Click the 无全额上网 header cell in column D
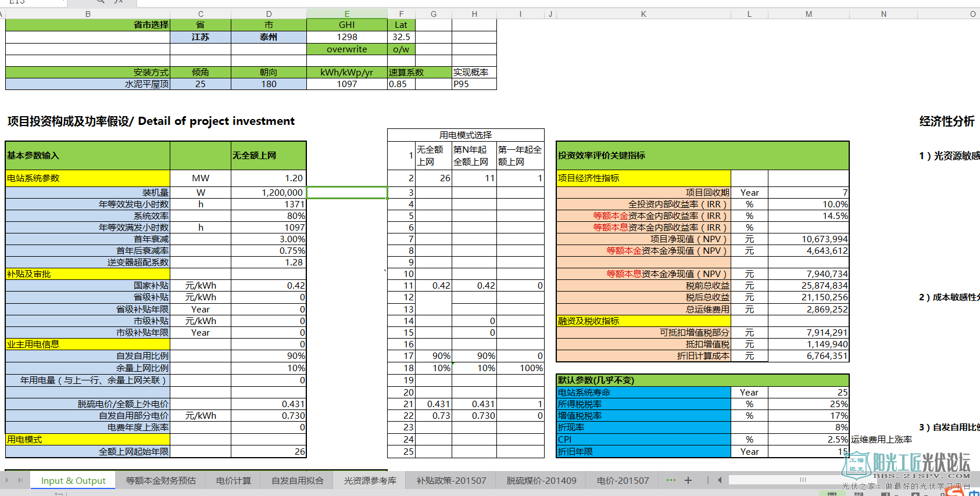This screenshot has width=980, height=496. 269,156
